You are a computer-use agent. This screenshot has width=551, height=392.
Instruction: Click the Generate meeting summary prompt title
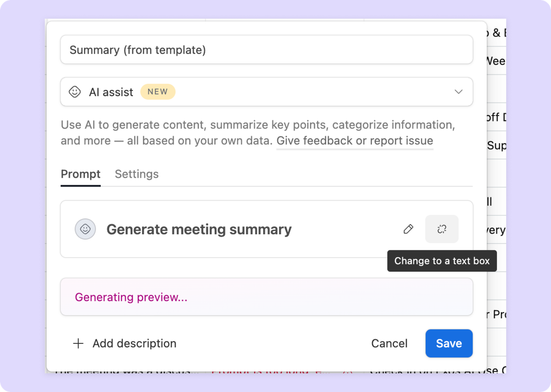(x=199, y=230)
